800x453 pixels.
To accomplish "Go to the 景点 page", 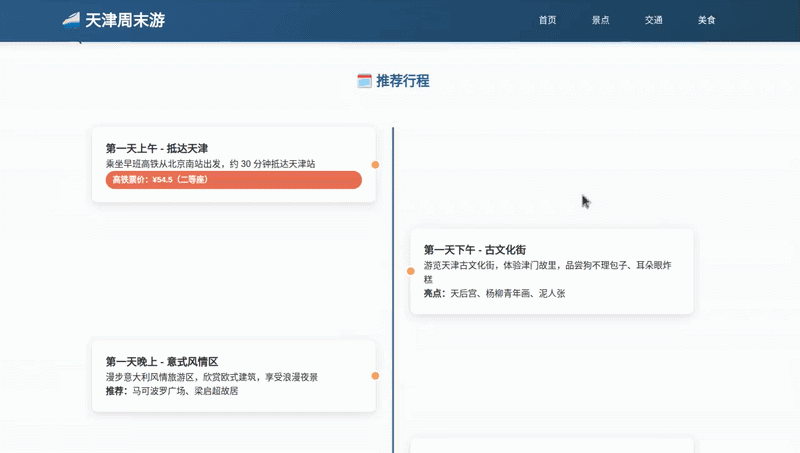I will click(600, 20).
